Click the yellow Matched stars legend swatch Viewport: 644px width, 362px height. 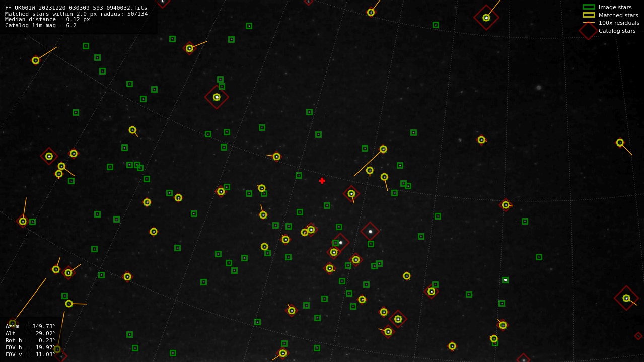tap(589, 15)
